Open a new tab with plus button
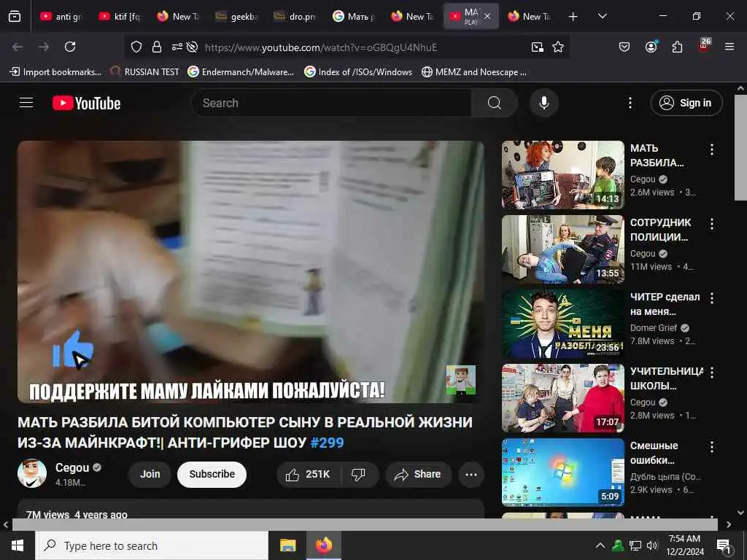747x560 pixels. click(573, 17)
